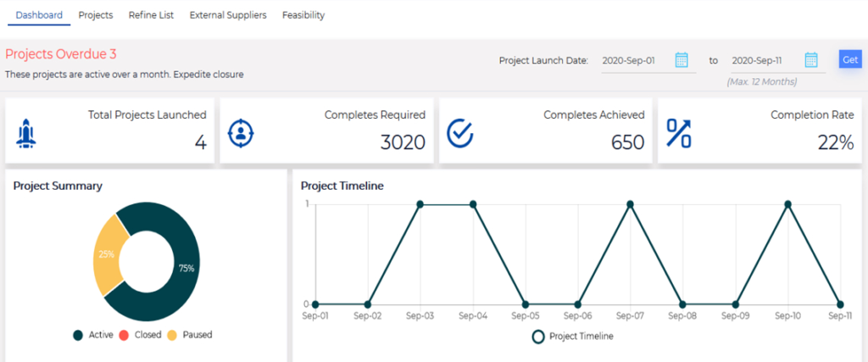Click the Project Timeline legend circle icon
The image size is (868, 362).
tap(538, 337)
